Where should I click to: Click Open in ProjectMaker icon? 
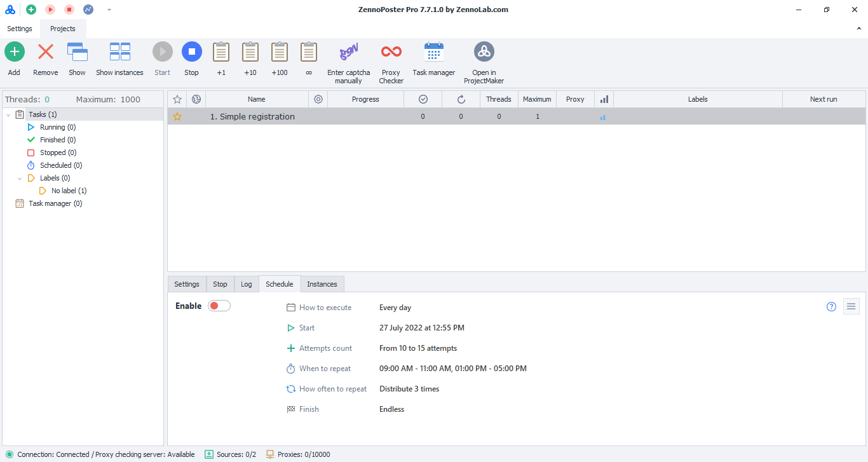[x=484, y=52]
